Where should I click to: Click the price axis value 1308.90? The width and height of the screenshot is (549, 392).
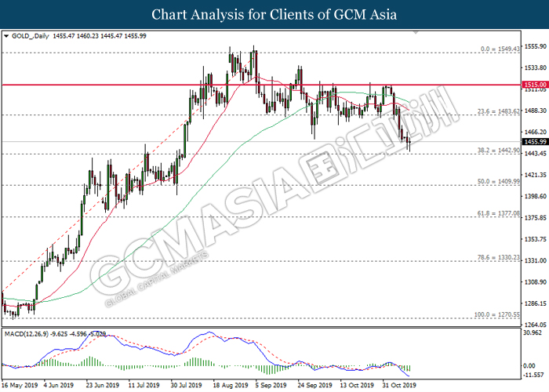[x=536, y=281]
